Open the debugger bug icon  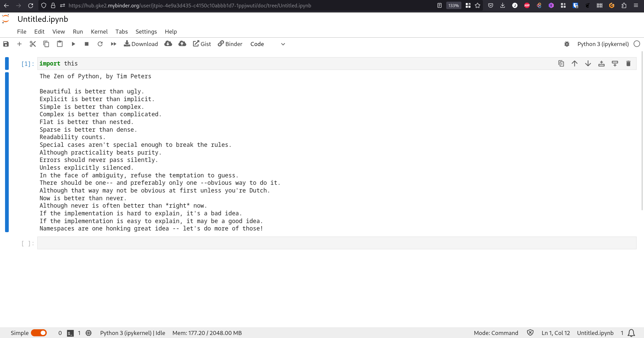click(x=567, y=44)
